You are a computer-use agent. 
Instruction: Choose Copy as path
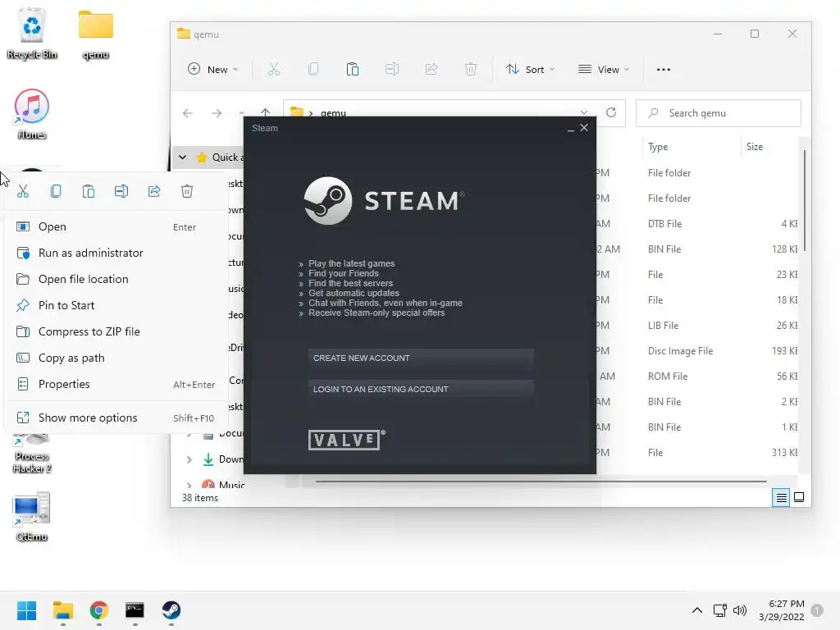coord(116,358)
